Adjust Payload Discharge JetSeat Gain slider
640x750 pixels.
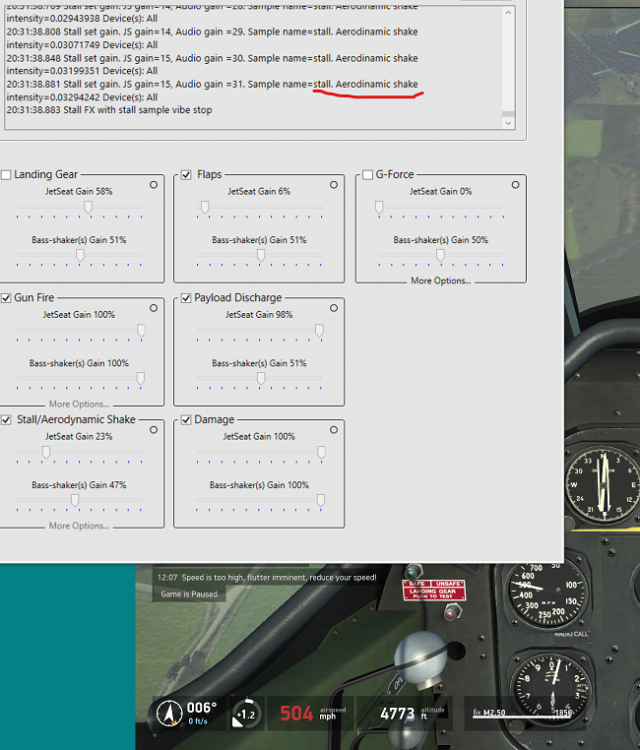(319, 331)
